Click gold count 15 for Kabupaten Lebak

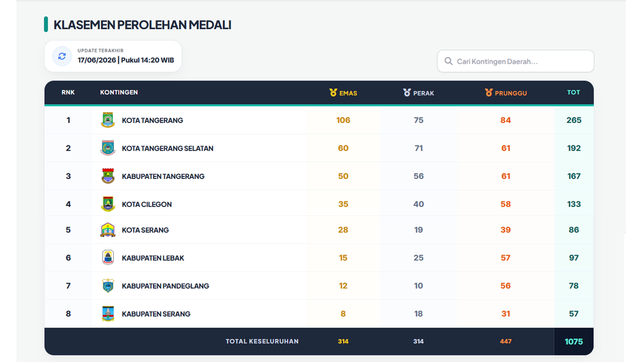(x=343, y=258)
